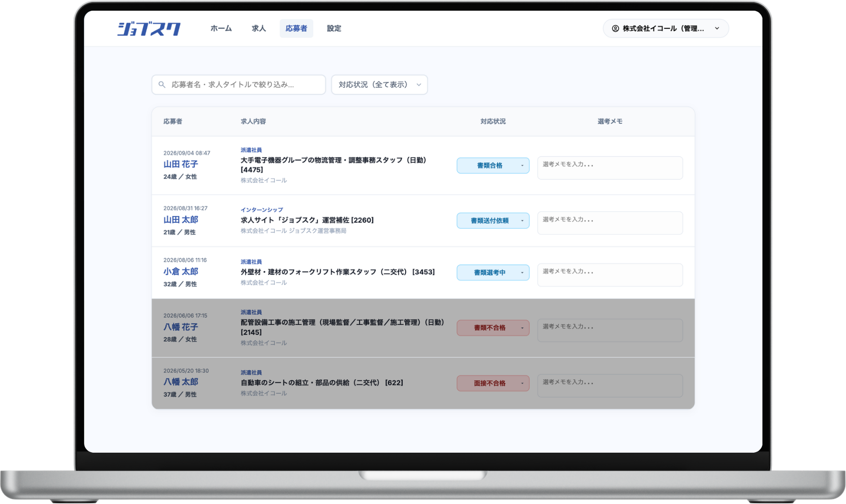Click the memo field for 八幡 太郎
This screenshot has height=504, width=846.
pyautogui.click(x=610, y=386)
